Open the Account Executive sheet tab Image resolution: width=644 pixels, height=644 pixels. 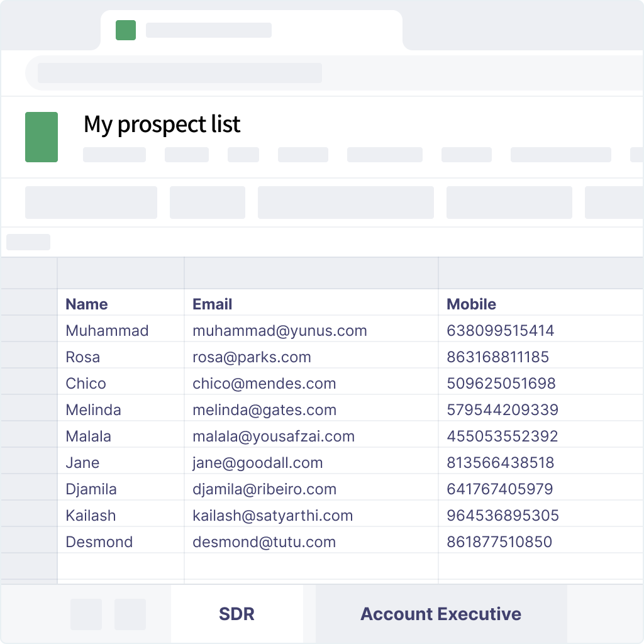tap(441, 614)
